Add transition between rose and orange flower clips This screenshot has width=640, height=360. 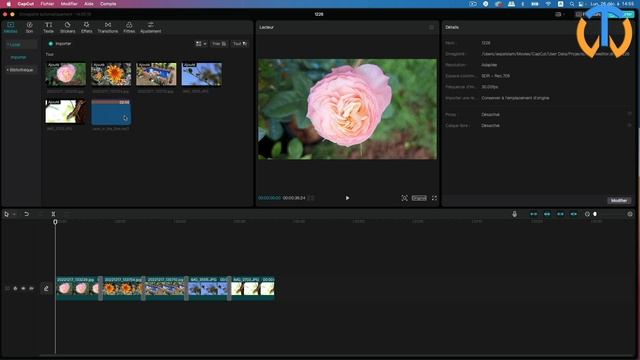(x=101, y=288)
